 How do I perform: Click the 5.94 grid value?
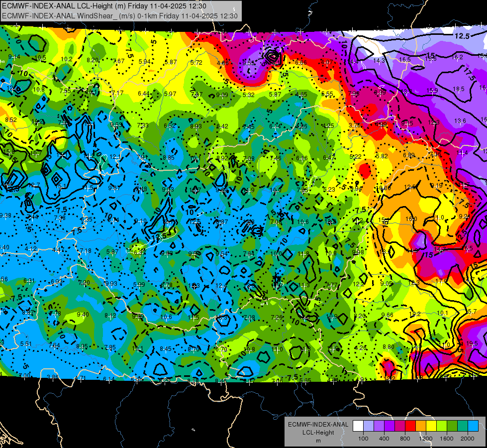(x=144, y=62)
